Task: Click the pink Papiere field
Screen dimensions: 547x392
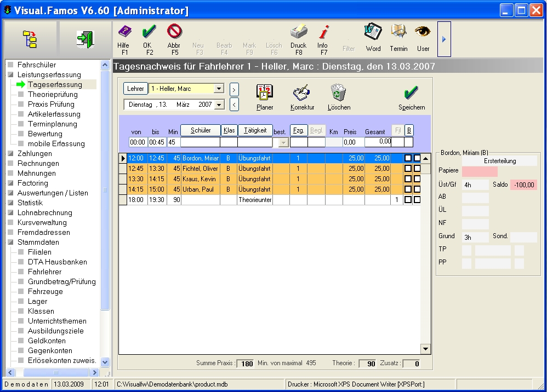Action: [x=480, y=171]
